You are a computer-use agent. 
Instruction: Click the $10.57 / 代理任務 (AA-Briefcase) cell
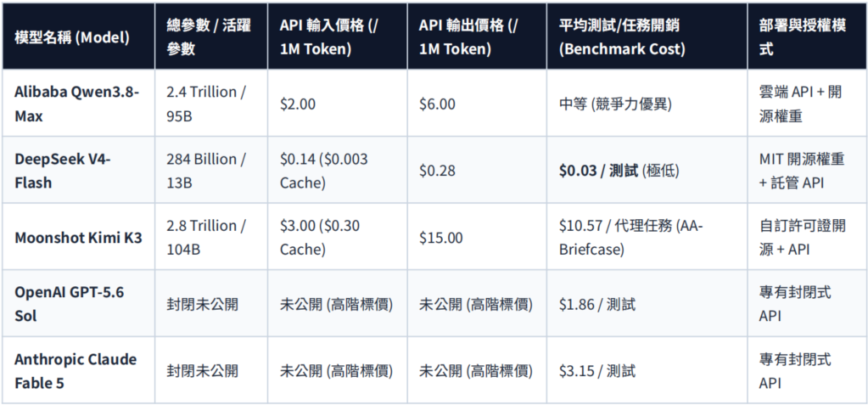pos(647,237)
